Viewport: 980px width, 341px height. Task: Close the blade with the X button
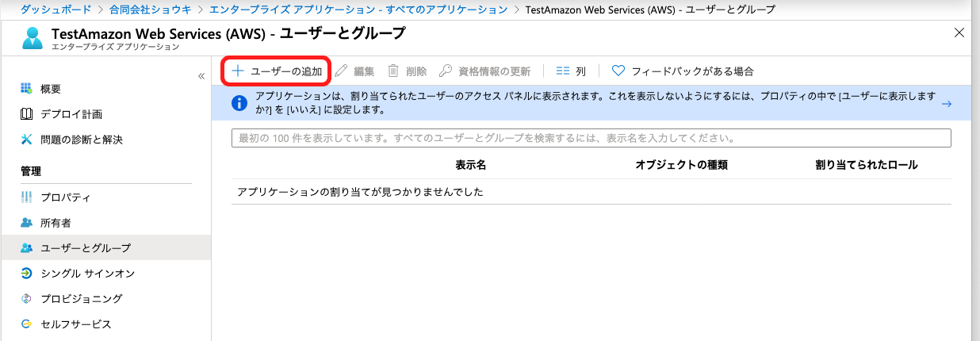point(959,33)
